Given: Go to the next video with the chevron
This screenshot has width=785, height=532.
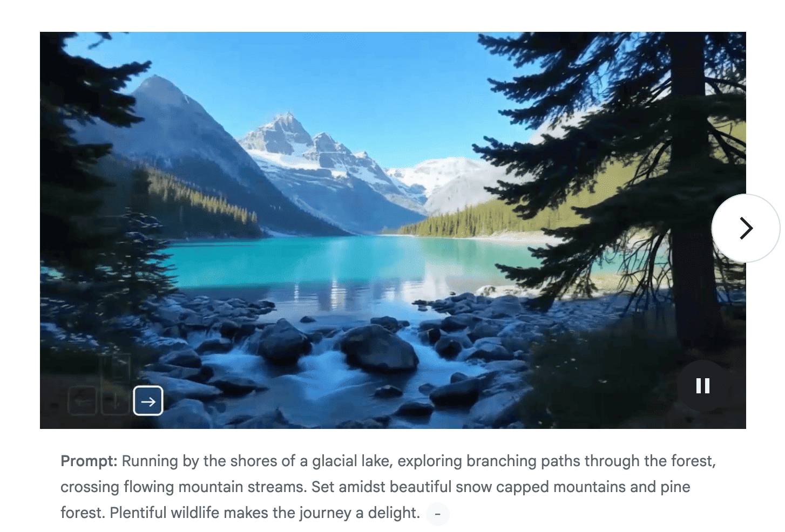Looking at the screenshot, I should 746,228.
